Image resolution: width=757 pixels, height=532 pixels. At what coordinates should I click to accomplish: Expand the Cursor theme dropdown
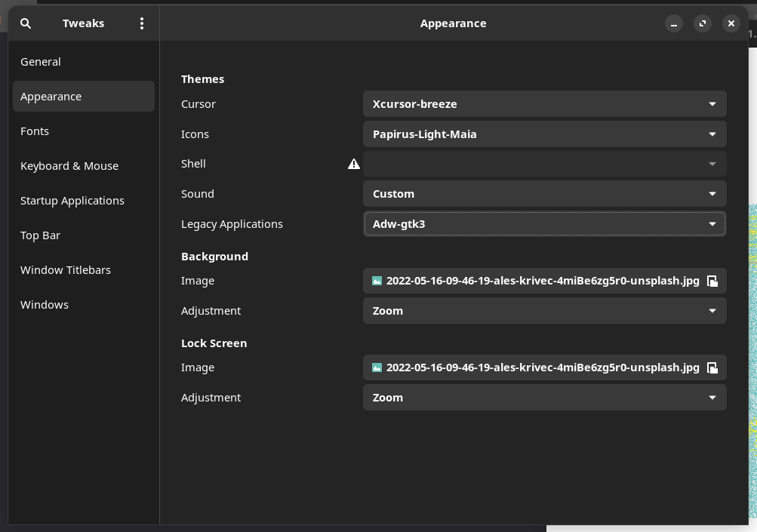[544, 104]
